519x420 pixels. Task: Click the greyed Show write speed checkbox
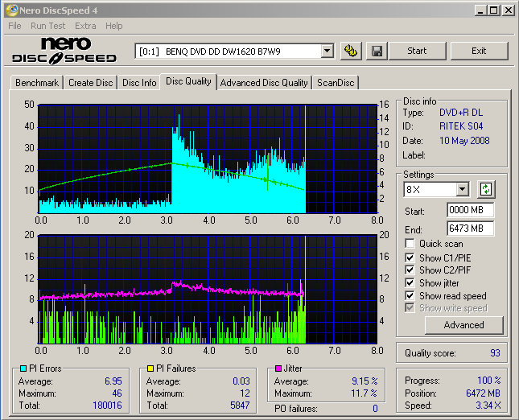tap(410, 308)
